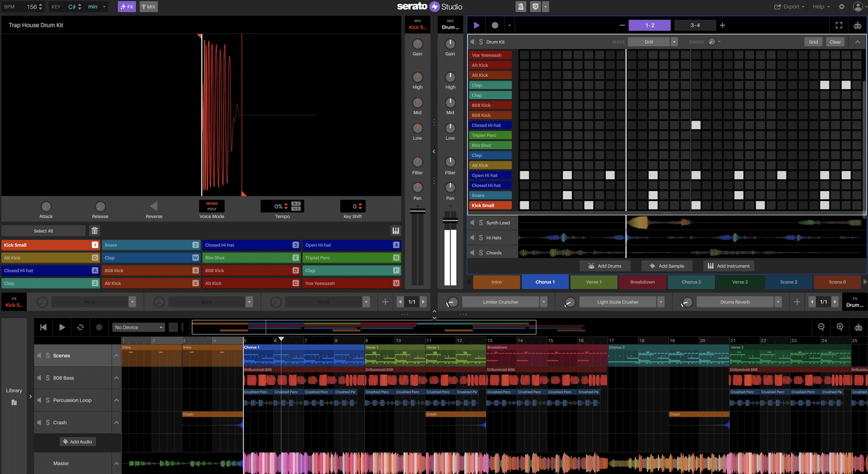Screen dimensions: 868x474
Task: Toggle Mono/Poly voice mode
Action: pyautogui.click(x=212, y=206)
